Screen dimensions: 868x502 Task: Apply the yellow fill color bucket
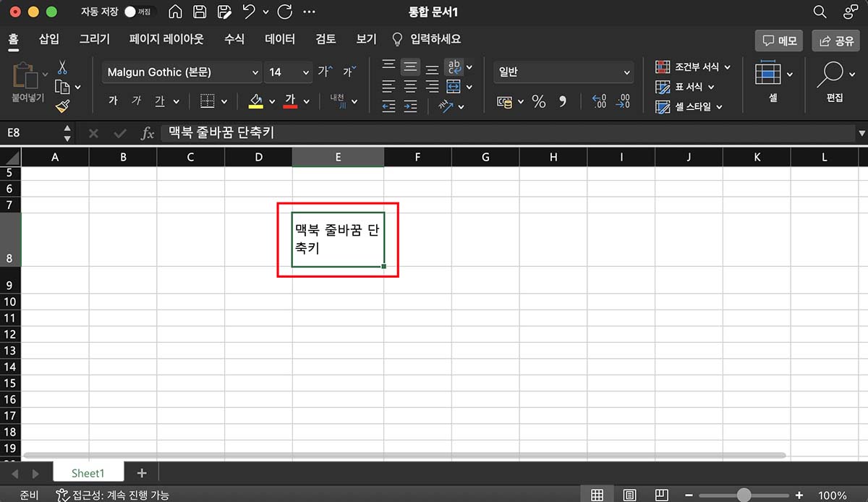coord(255,101)
